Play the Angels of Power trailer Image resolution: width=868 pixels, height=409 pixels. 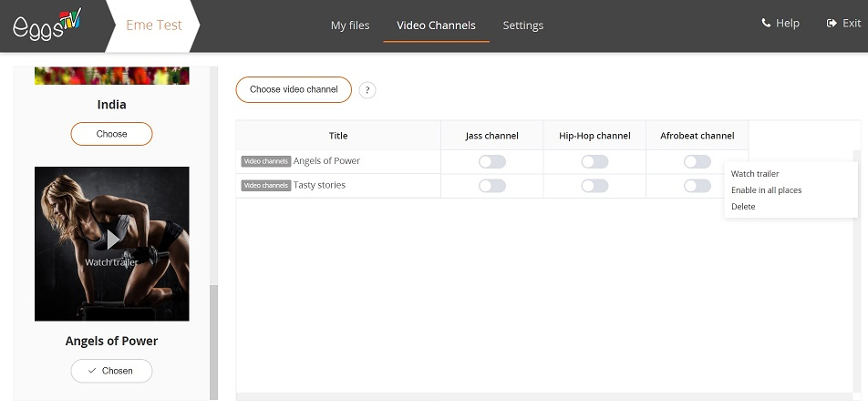coord(112,240)
